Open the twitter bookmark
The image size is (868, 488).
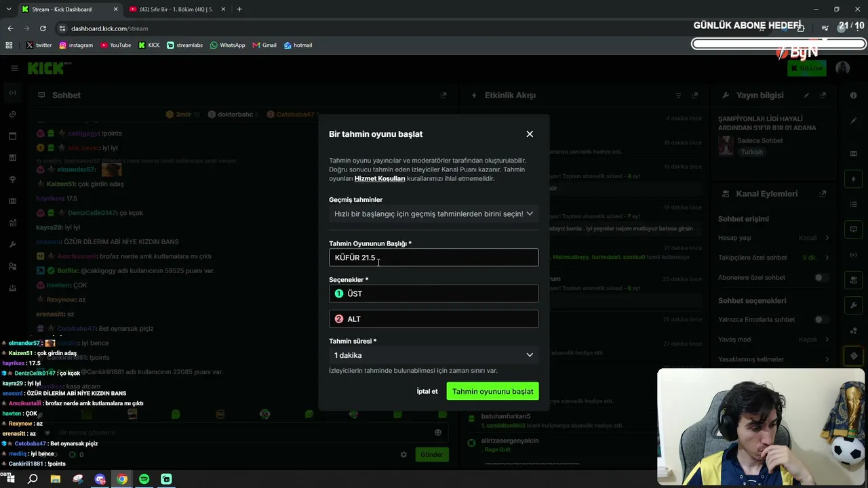click(39, 45)
